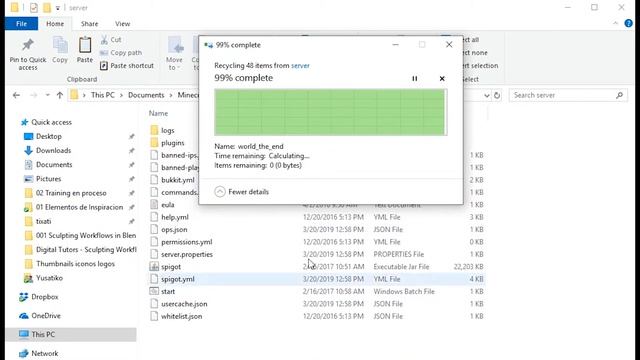
Task: Go back with the Back arrow
Action: (x=16, y=95)
